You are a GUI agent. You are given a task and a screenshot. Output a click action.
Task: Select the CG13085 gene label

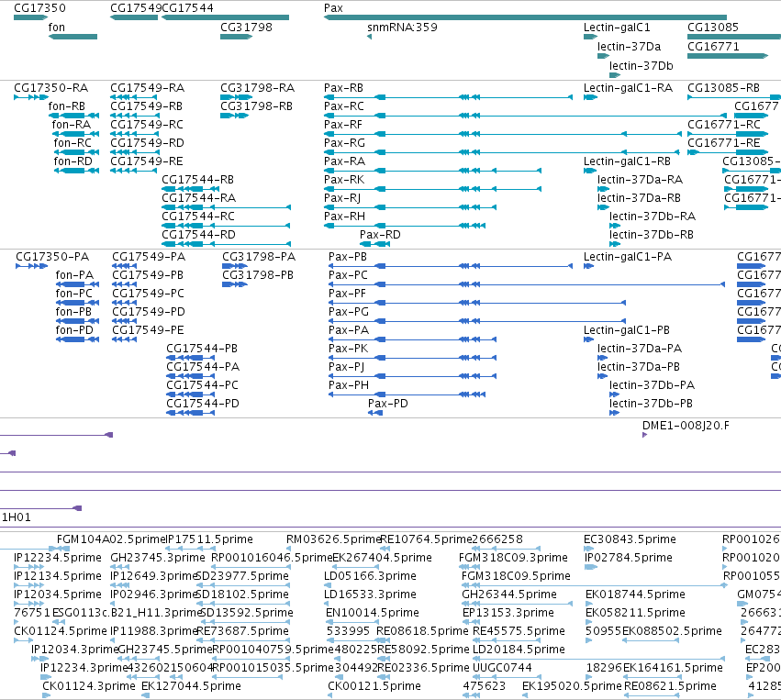(x=713, y=27)
